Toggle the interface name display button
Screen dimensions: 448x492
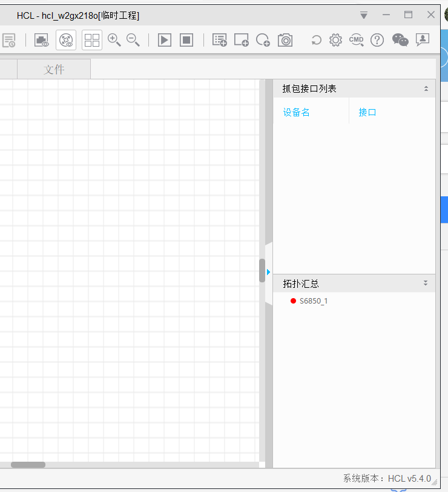(66, 40)
